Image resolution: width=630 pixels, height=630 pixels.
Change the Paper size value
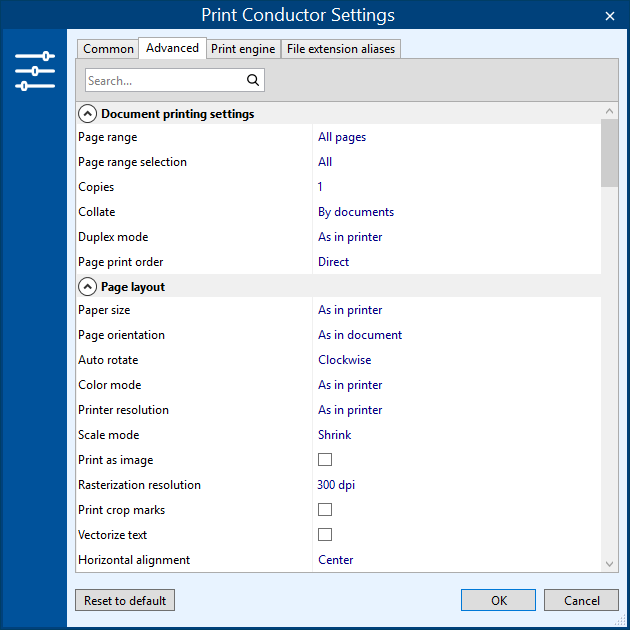[456, 310]
